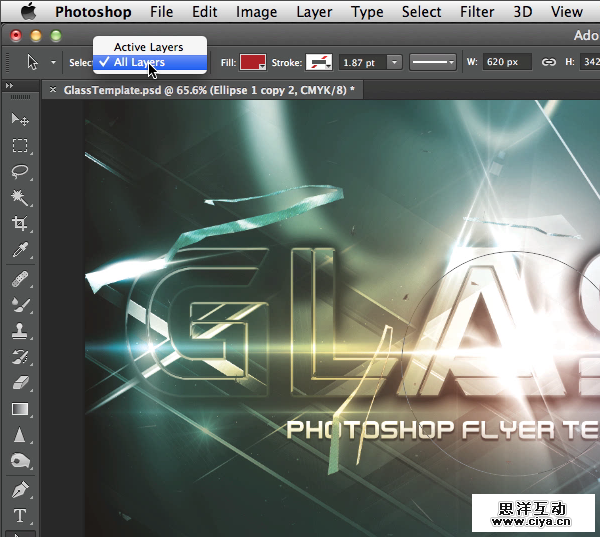Select the Rectangular Marquee tool
Image resolution: width=600 pixels, height=537 pixels.
pos(20,145)
